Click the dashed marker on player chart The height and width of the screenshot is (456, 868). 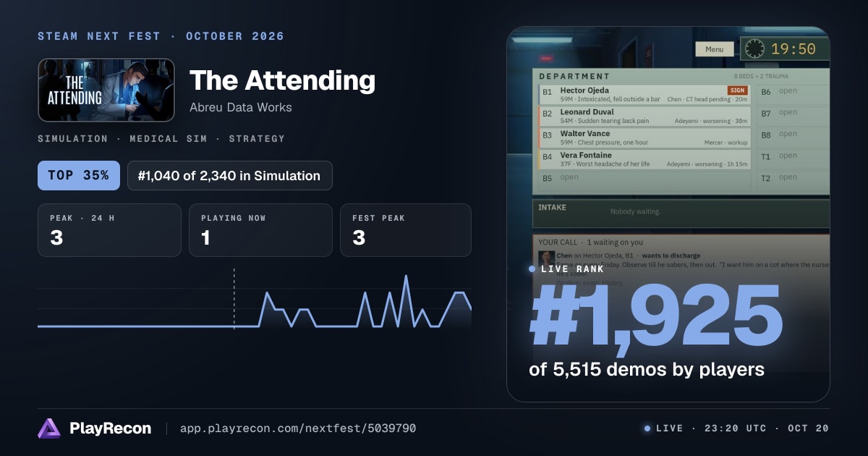click(234, 299)
